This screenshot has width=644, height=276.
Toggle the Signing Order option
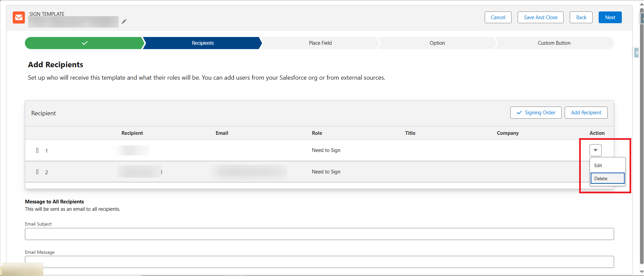535,113
